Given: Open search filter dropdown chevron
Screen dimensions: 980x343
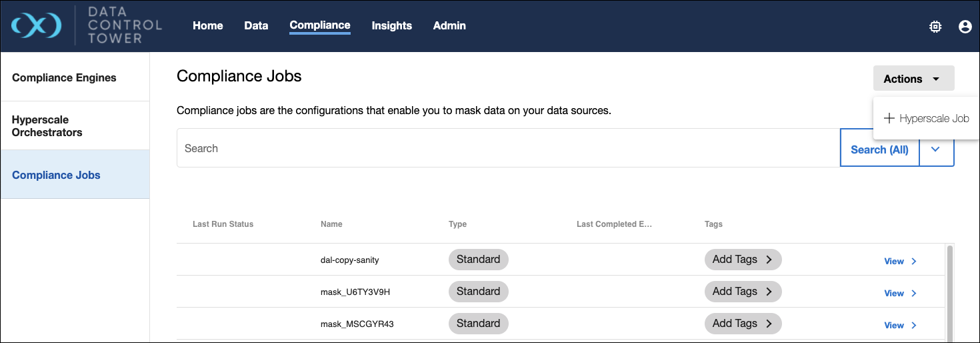Looking at the screenshot, I should 936,149.
